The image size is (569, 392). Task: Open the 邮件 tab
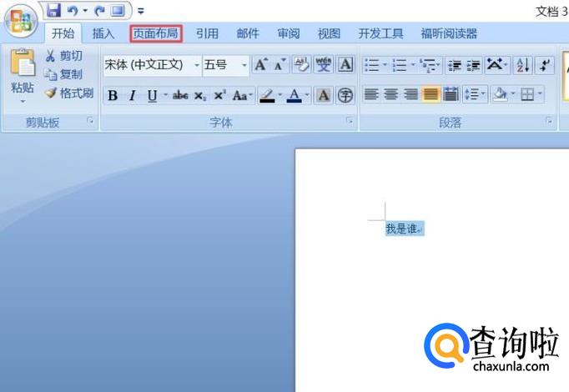pos(248,33)
